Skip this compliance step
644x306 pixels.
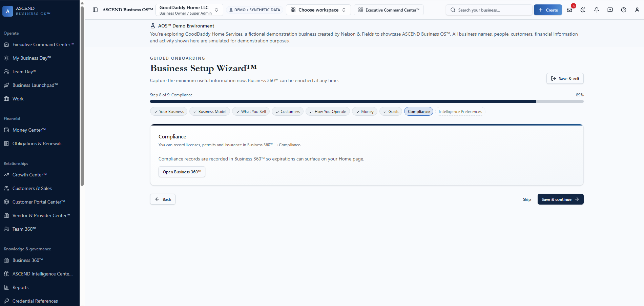pyautogui.click(x=526, y=199)
